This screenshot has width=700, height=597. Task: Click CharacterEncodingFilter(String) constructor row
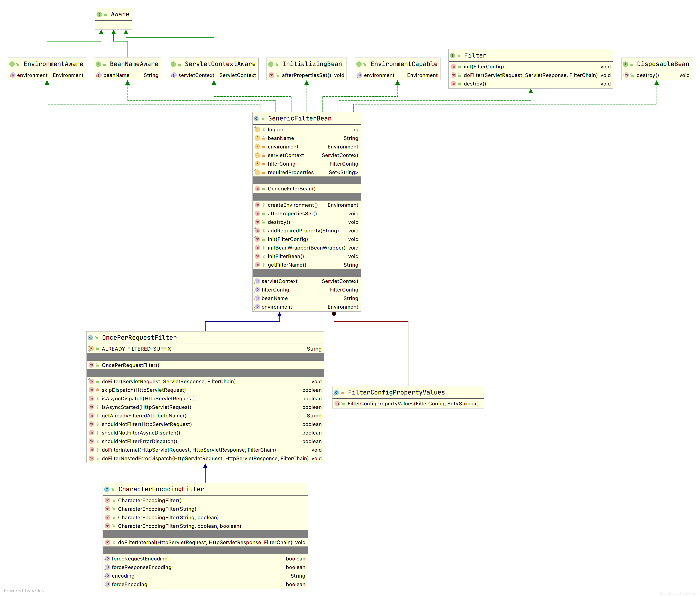coord(205,509)
